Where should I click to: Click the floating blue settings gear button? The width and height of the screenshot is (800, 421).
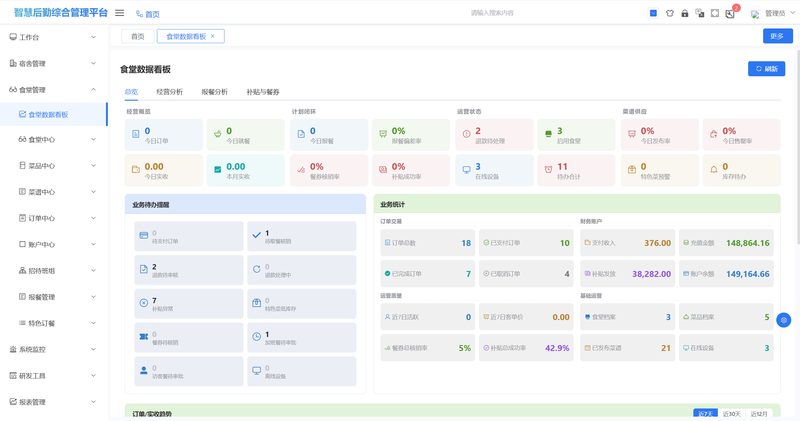point(784,320)
